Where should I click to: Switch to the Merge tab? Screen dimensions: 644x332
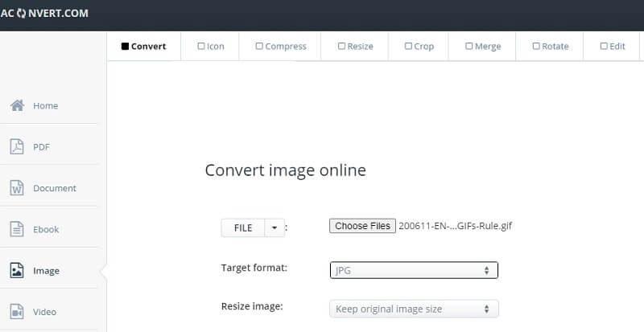(x=482, y=47)
